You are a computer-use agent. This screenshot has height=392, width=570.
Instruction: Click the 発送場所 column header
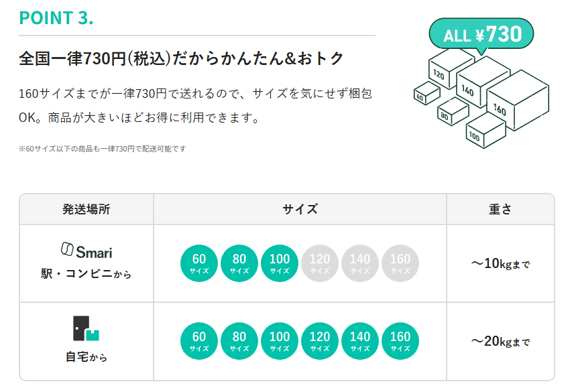pos(87,209)
